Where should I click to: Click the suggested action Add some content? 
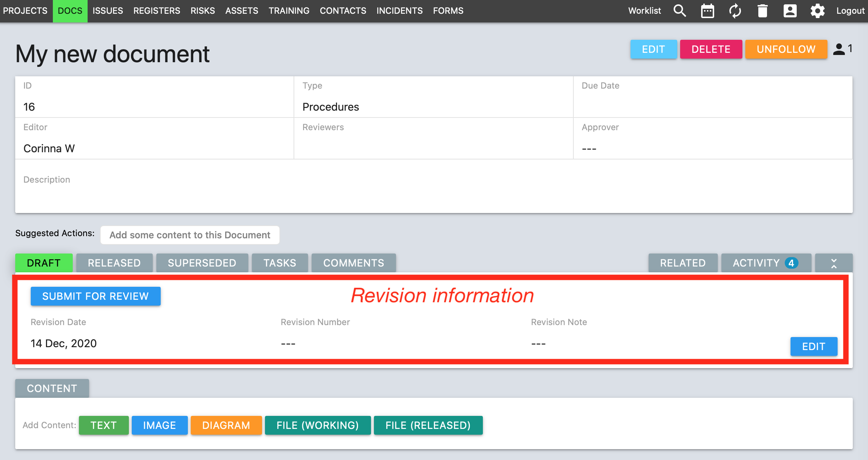click(x=190, y=235)
